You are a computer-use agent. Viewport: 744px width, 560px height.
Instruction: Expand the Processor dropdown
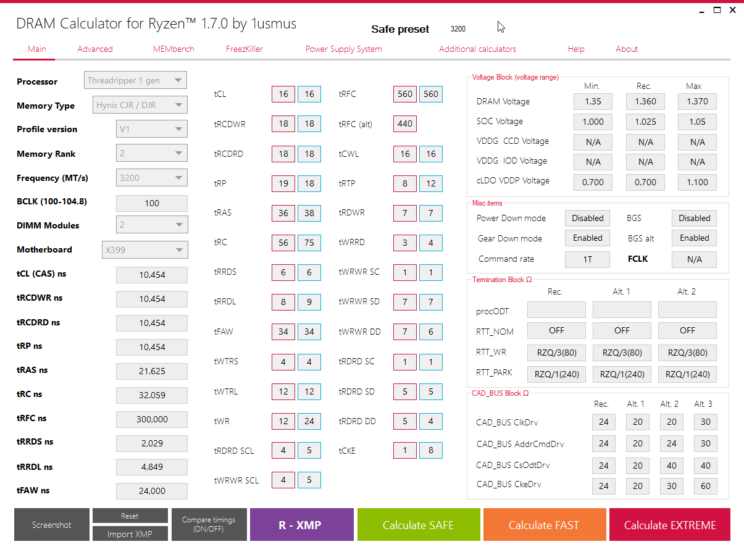coord(135,80)
